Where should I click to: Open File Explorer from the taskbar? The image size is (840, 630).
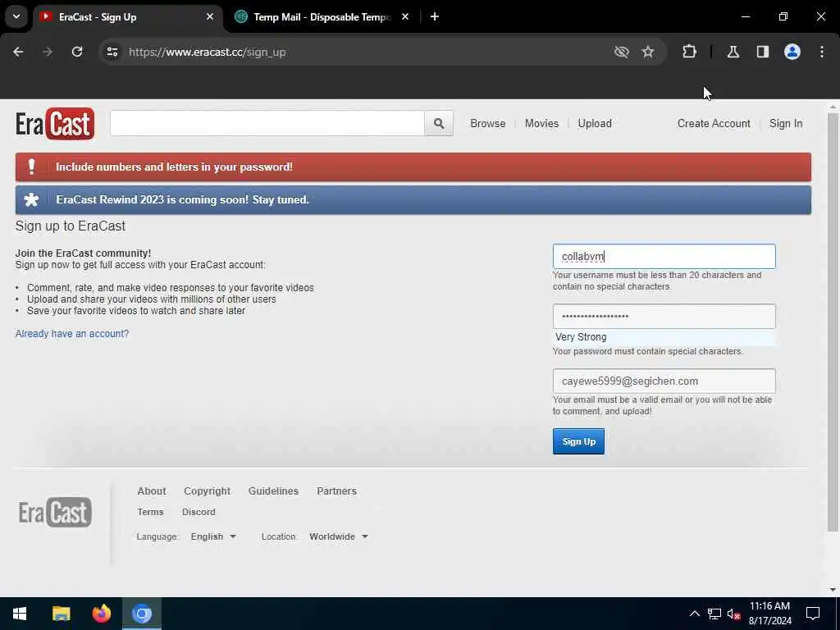point(61,614)
